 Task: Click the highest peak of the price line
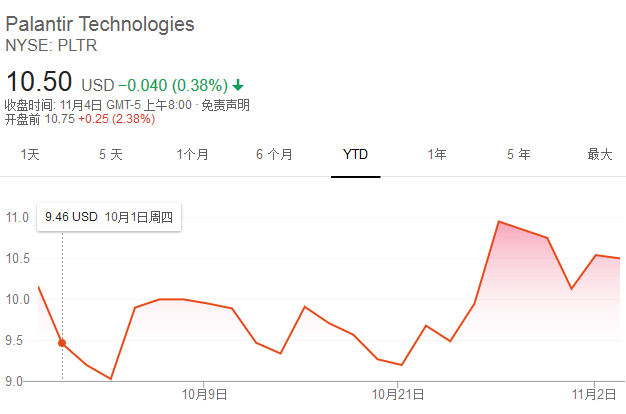click(x=498, y=222)
